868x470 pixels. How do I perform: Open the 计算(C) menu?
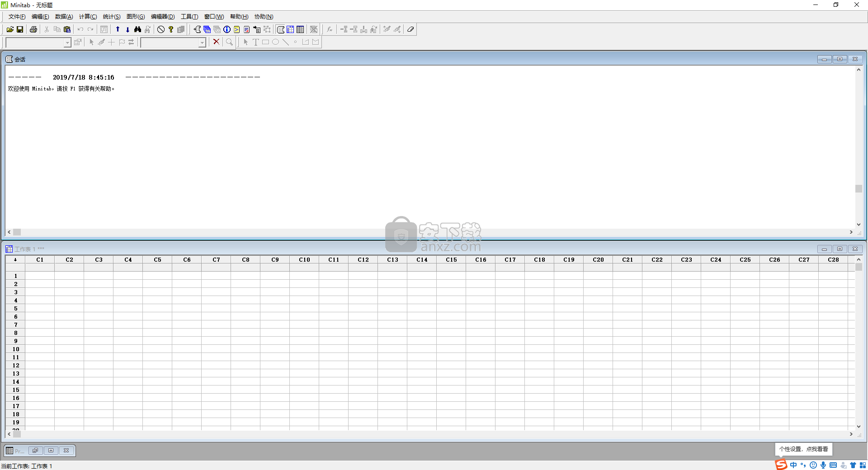pyautogui.click(x=88, y=17)
